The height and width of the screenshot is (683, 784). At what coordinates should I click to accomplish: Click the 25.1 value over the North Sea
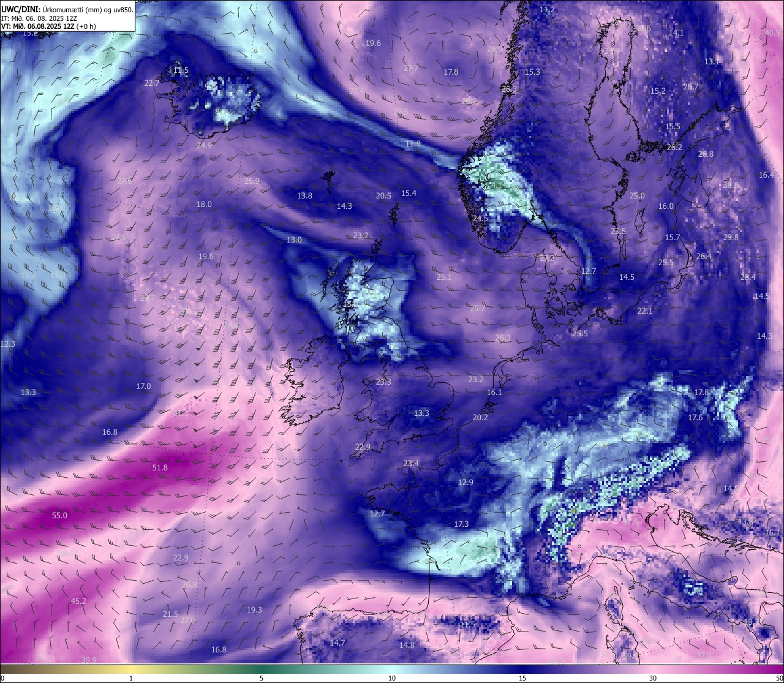(x=443, y=277)
